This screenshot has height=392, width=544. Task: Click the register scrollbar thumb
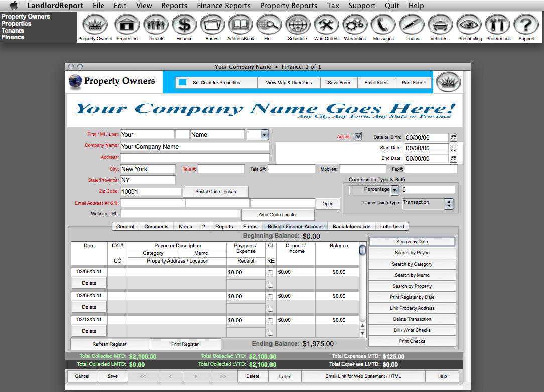[362, 250]
